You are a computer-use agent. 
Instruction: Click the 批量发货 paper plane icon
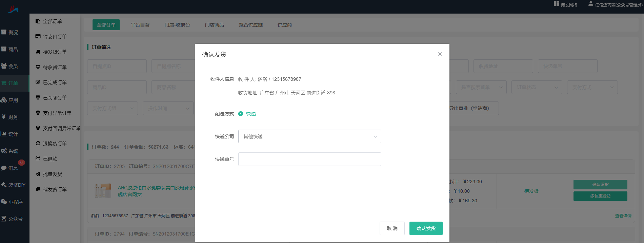pos(38,174)
